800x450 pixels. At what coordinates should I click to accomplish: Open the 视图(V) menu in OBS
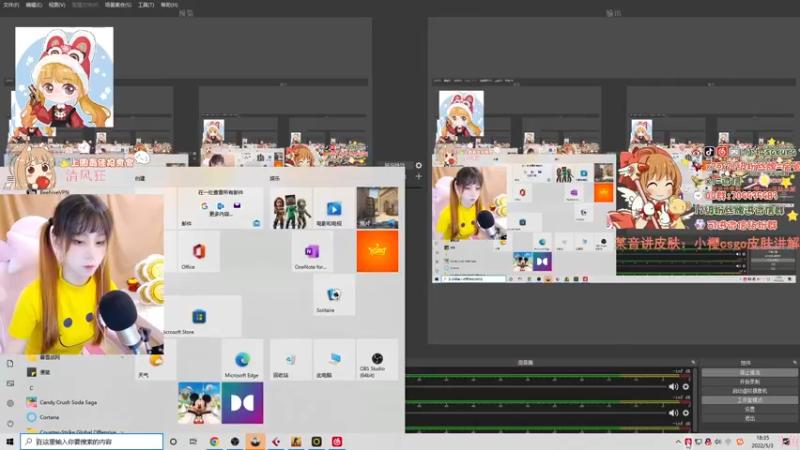57,5
